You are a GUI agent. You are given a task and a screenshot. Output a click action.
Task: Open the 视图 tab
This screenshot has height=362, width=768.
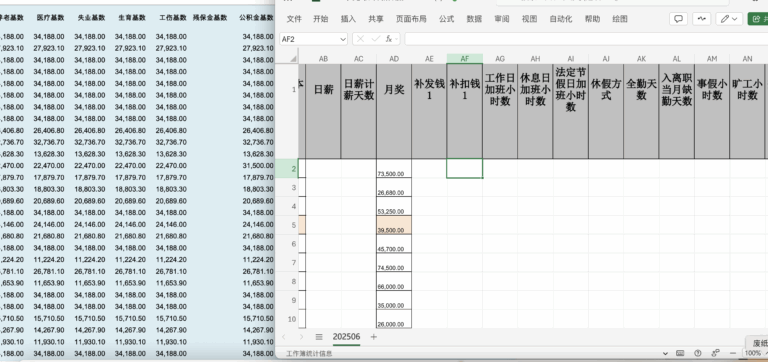529,19
